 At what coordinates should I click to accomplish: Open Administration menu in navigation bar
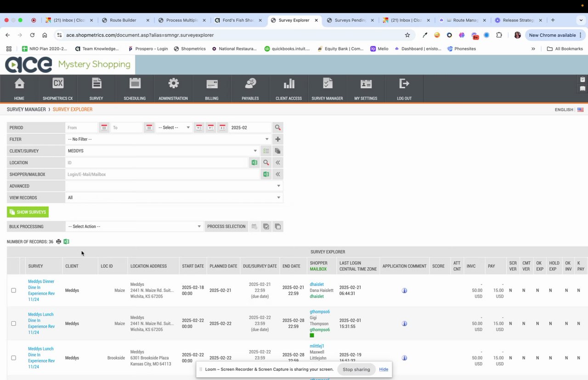click(173, 89)
